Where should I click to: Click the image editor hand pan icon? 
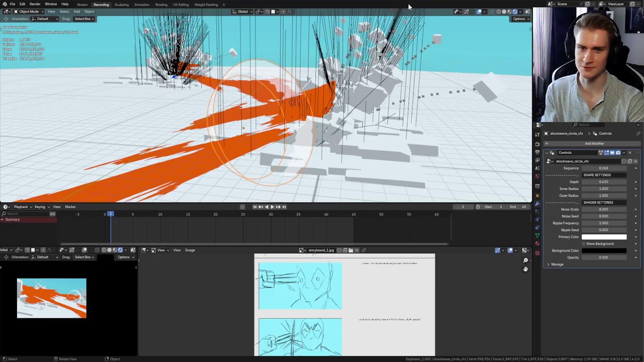[525, 268]
